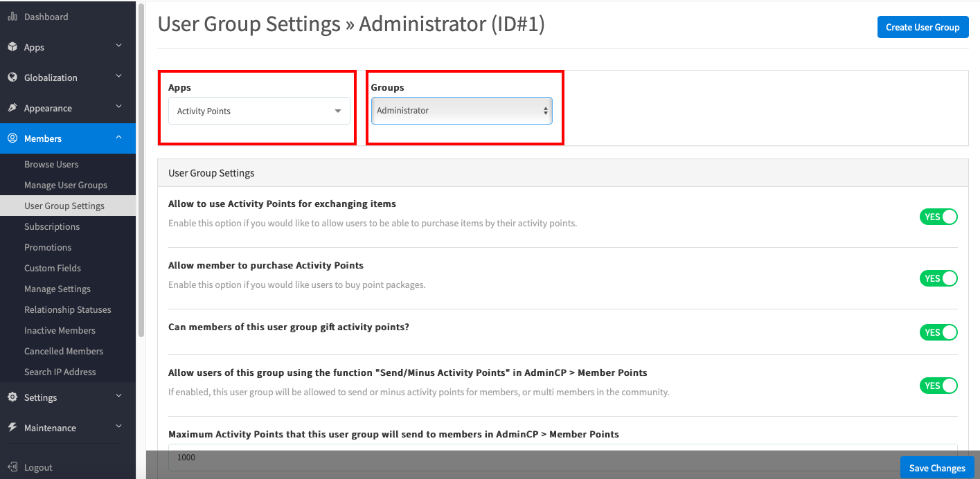Viewport: 980px width, 479px height.
Task: Click the page title 'User Group Settings » Administrator (ID#1)'
Action: (351, 24)
